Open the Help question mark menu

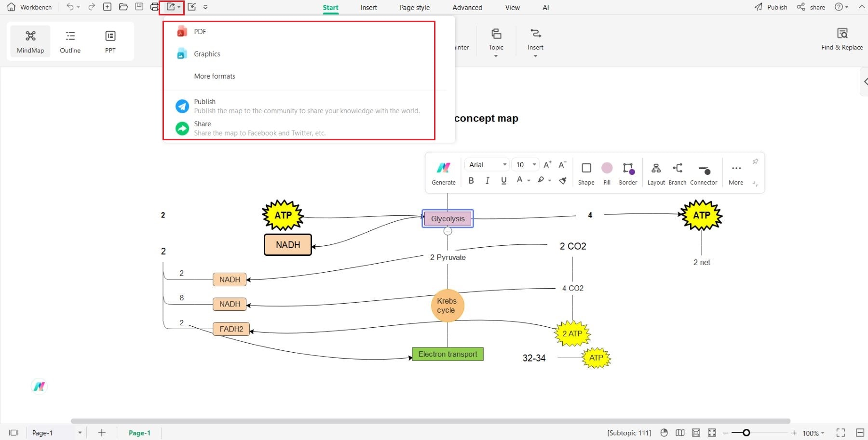(841, 7)
